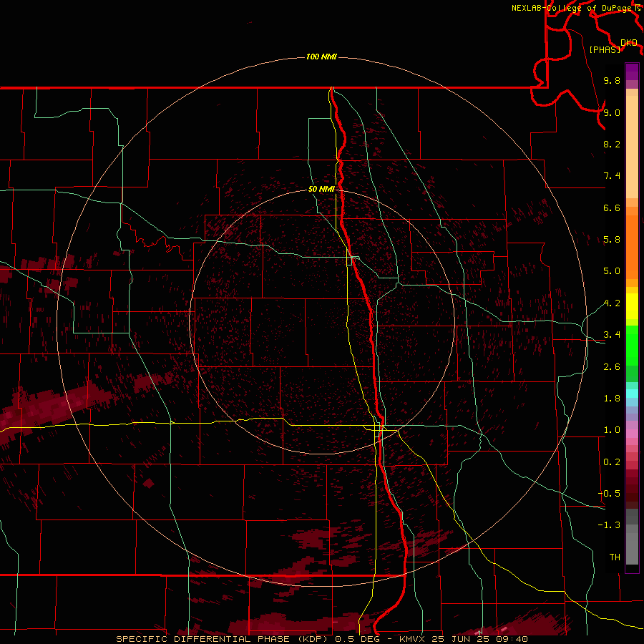
Task: Click the 2.6 scale value
Action: (x=612, y=367)
